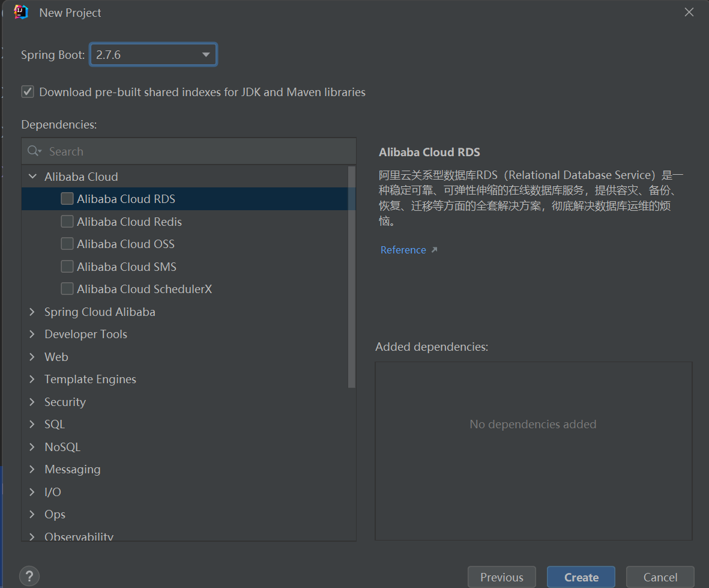Click the Spring Boot label text

pyautogui.click(x=53, y=55)
